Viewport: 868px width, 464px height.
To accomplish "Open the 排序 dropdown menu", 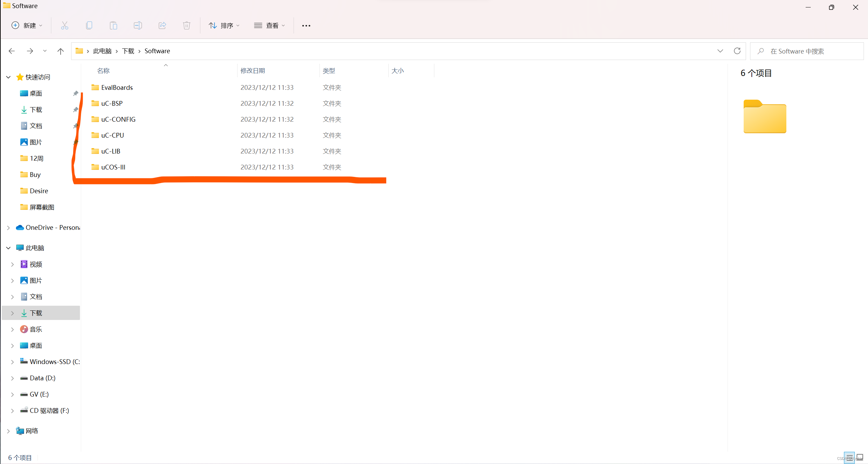I will coord(224,25).
